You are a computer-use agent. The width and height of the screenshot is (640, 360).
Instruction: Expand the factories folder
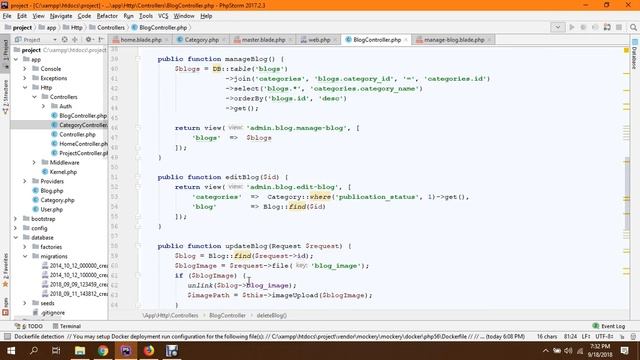pos(25,247)
